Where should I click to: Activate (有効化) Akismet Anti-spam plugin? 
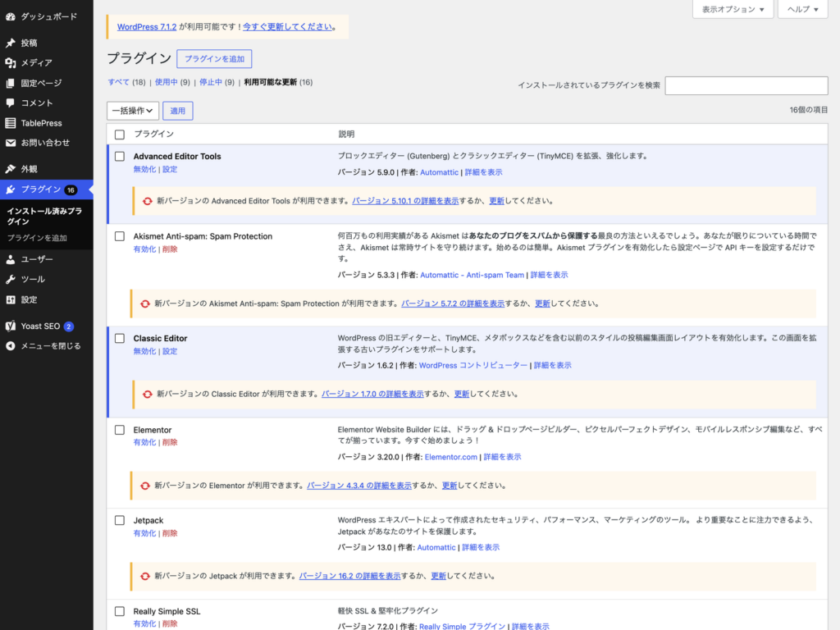pos(144,249)
